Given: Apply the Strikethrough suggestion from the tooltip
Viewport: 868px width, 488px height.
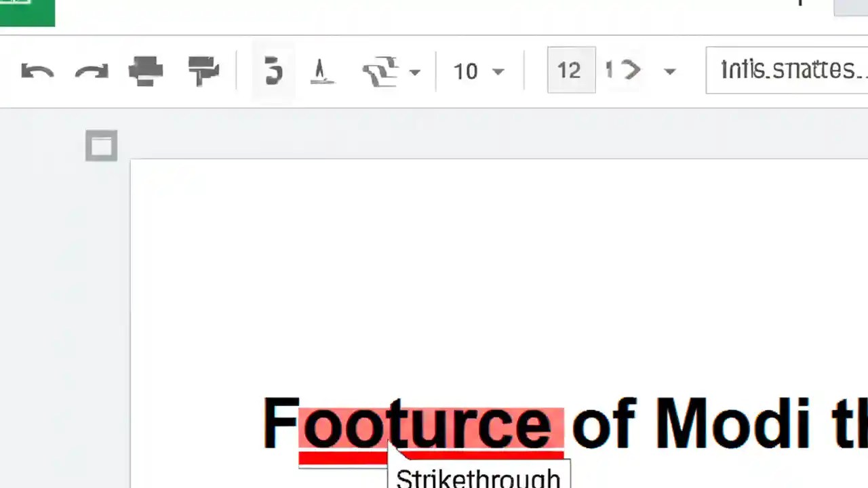Looking at the screenshot, I should pos(478,476).
